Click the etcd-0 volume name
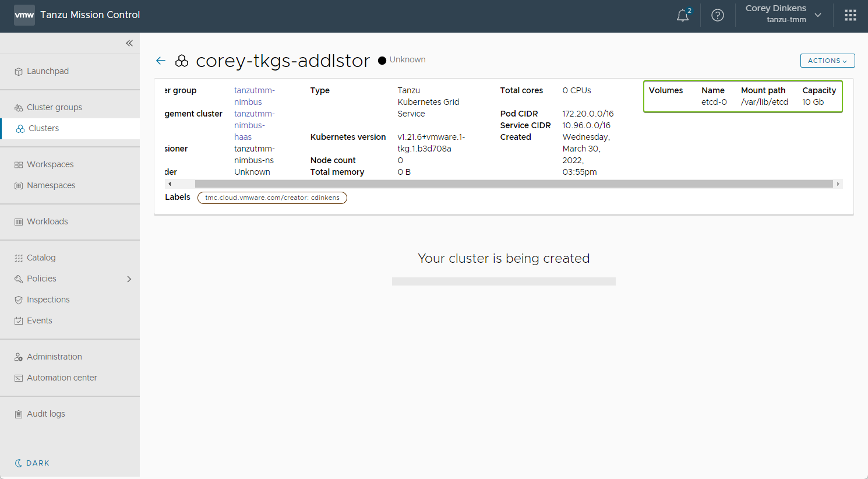868x479 pixels. (714, 102)
